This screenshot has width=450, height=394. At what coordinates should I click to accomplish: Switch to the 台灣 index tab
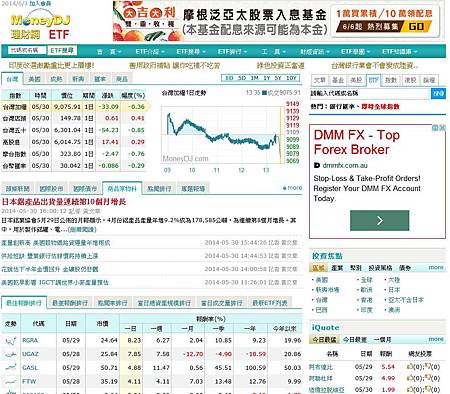pyautogui.click(x=12, y=79)
